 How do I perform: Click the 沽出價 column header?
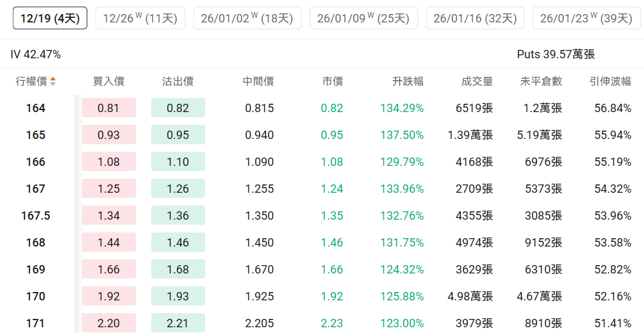coord(178,81)
